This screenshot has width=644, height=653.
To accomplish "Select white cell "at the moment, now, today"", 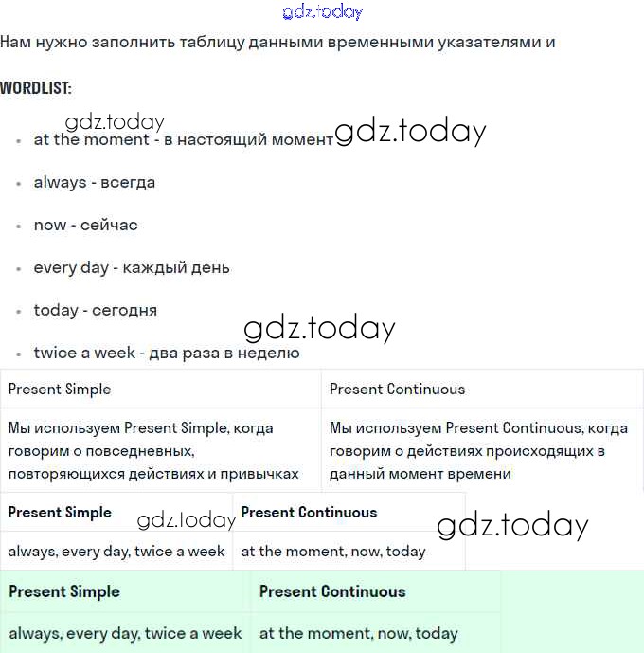I will (x=333, y=552).
